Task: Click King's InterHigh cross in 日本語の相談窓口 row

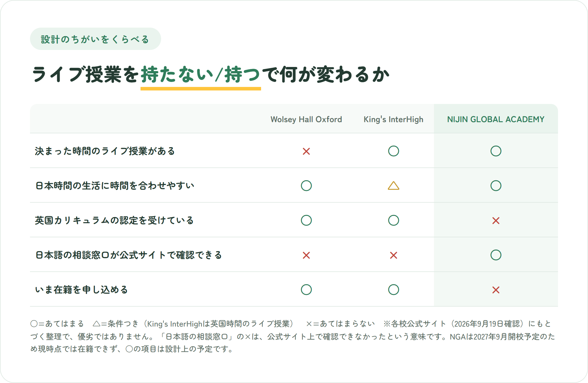Action: [x=393, y=255]
